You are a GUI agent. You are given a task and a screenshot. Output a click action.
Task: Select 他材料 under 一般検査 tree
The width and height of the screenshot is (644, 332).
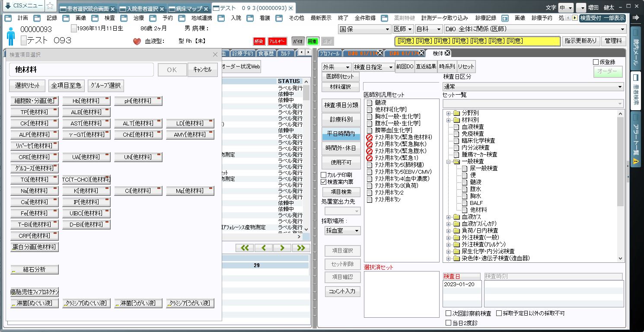pyautogui.click(x=478, y=210)
